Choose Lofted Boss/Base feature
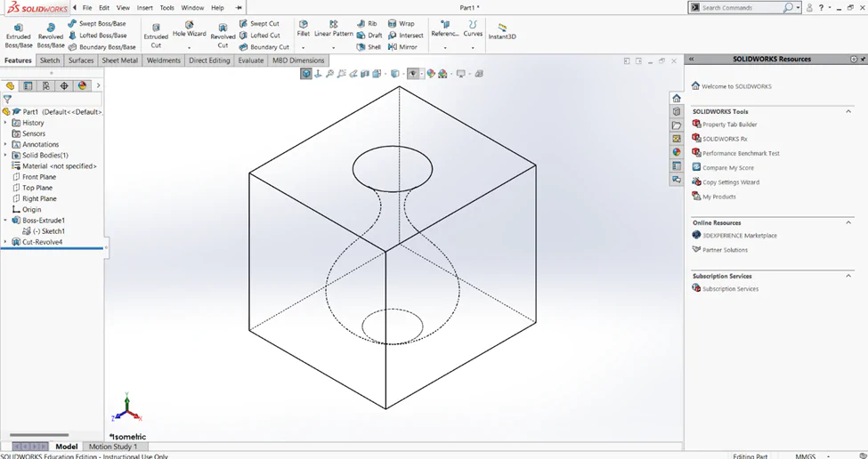 [97, 36]
